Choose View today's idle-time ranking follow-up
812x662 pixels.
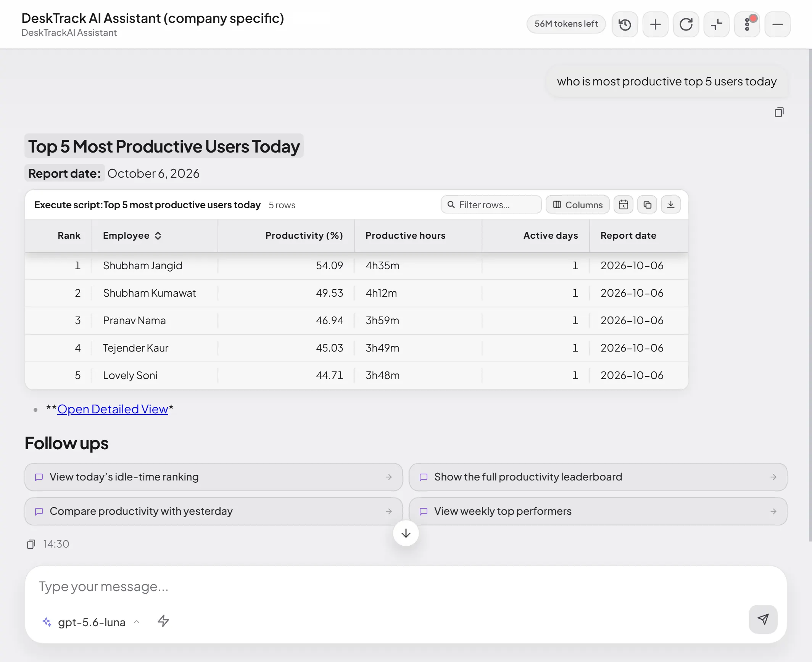214,477
